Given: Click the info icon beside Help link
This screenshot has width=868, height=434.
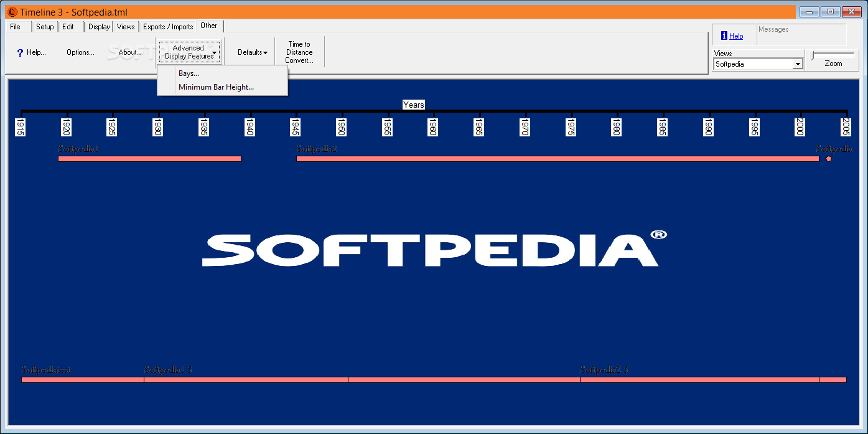Looking at the screenshot, I should (x=724, y=36).
